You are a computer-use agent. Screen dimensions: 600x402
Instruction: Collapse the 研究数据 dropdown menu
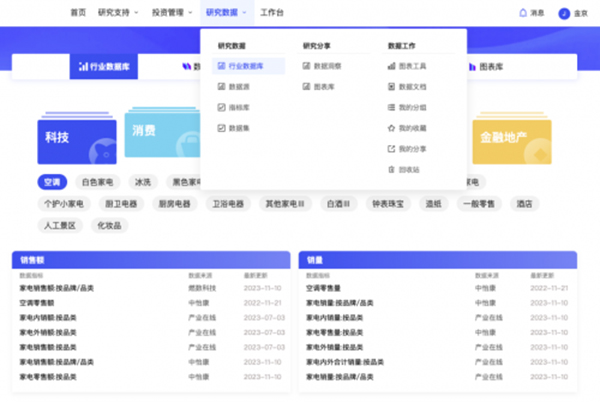[226, 13]
